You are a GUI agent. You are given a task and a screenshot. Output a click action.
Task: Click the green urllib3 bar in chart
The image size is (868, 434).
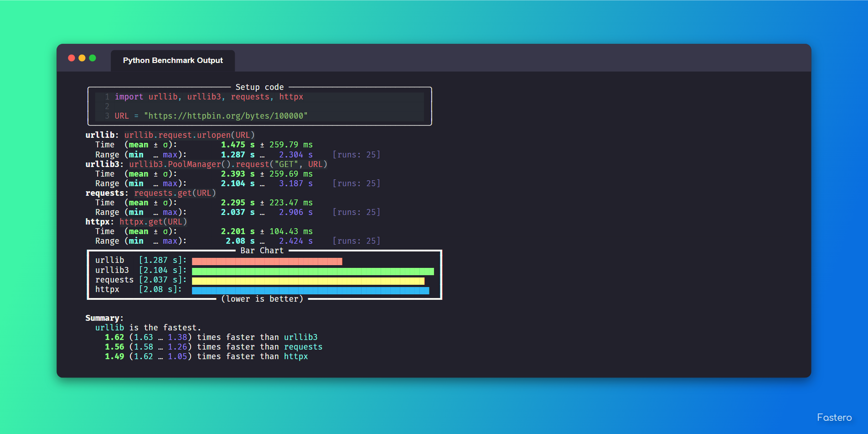coord(313,272)
